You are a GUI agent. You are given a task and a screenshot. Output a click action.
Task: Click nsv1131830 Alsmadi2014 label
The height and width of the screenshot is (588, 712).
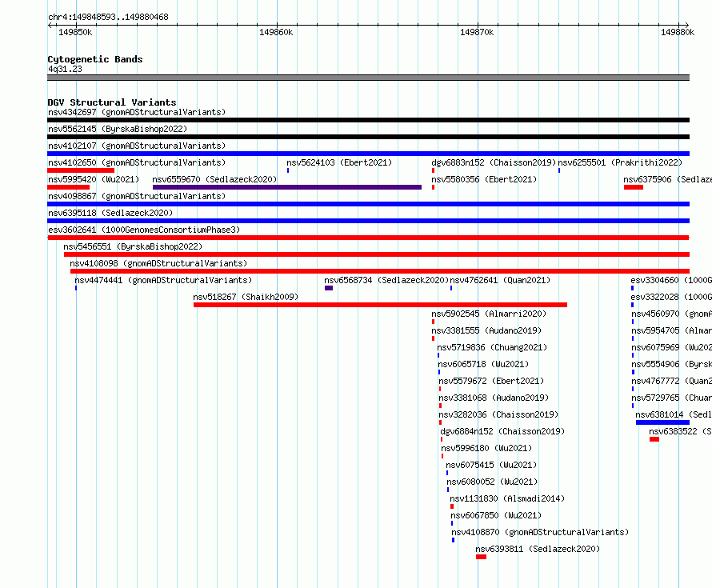[x=508, y=498]
